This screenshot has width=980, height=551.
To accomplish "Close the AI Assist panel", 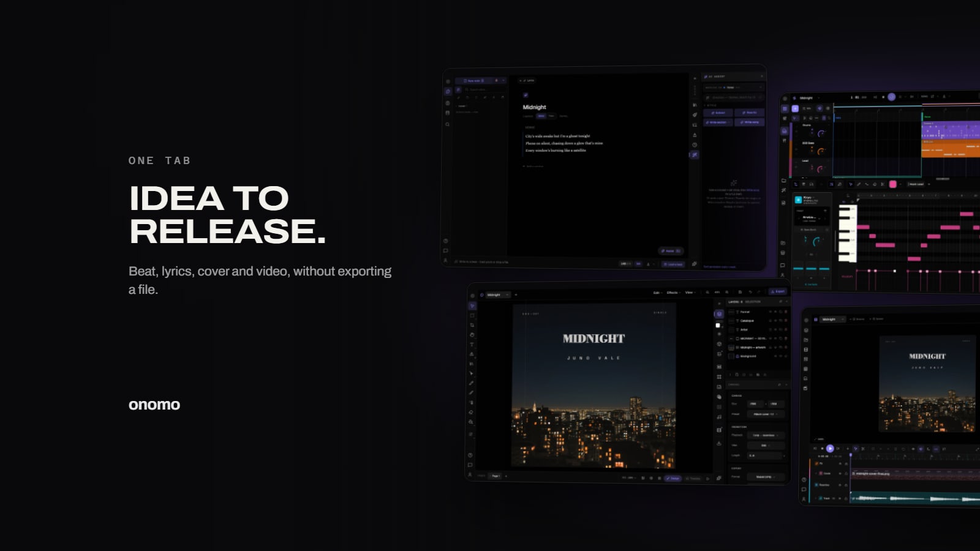I will tap(762, 77).
